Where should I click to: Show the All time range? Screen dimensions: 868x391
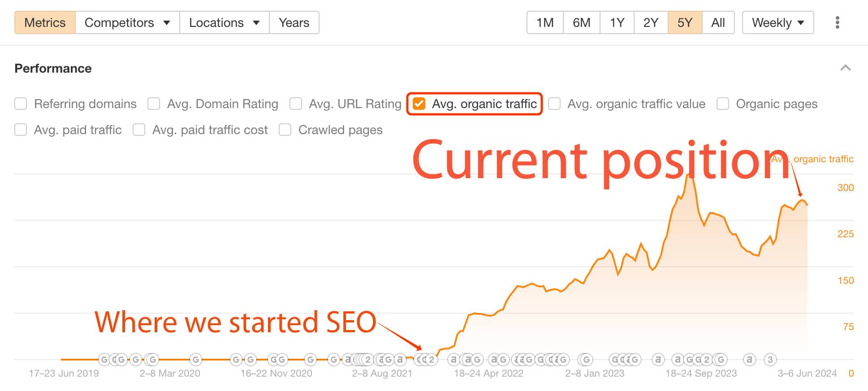tap(718, 22)
